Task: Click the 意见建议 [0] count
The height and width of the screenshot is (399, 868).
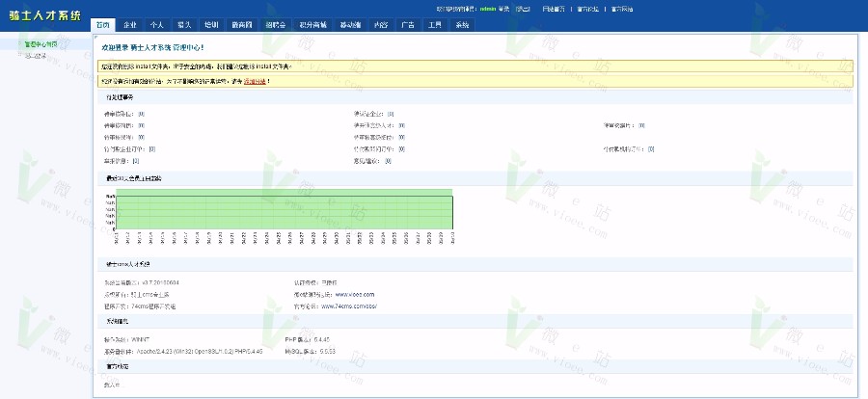Action: click(x=388, y=161)
